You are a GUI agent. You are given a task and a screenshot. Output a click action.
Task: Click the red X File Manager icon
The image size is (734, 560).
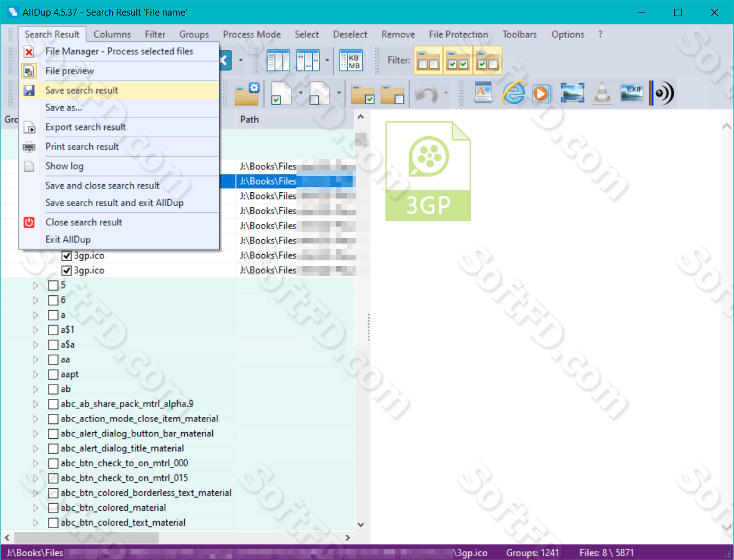pos(29,51)
